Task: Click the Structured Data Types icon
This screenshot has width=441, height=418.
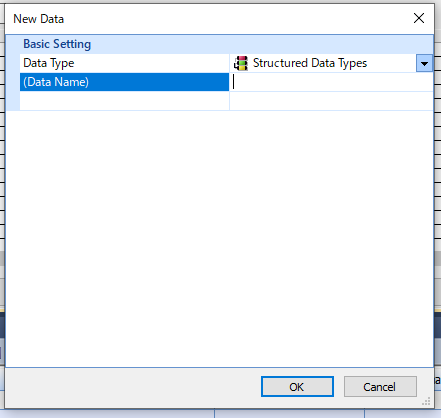Action: click(241, 63)
